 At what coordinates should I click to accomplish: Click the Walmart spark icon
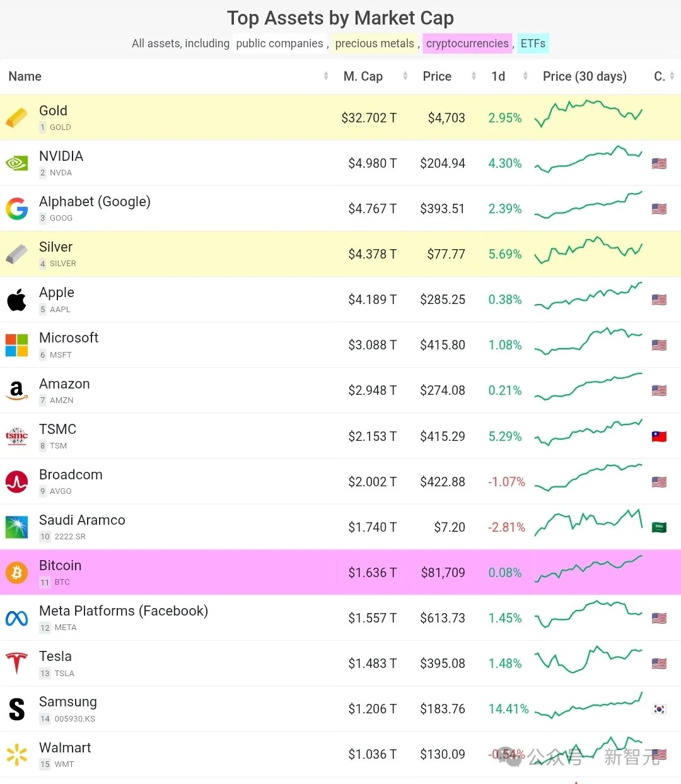[x=17, y=754]
